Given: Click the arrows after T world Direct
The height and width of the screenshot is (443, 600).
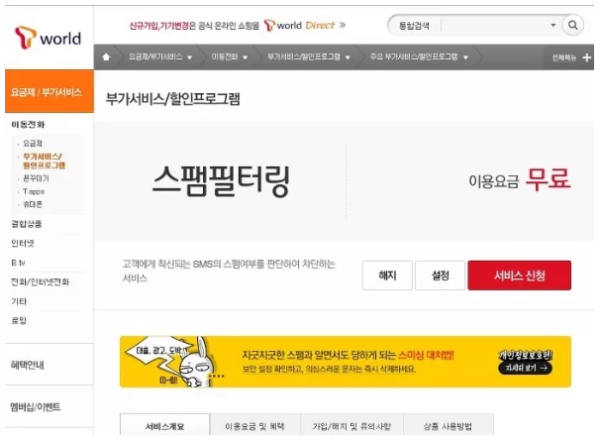Looking at the screenshot, I should [x=342, y=25].
